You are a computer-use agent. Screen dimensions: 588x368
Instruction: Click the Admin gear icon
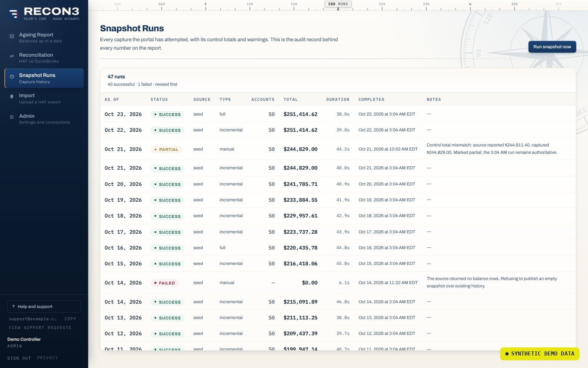pyautogui.click(x=12, y=117)
